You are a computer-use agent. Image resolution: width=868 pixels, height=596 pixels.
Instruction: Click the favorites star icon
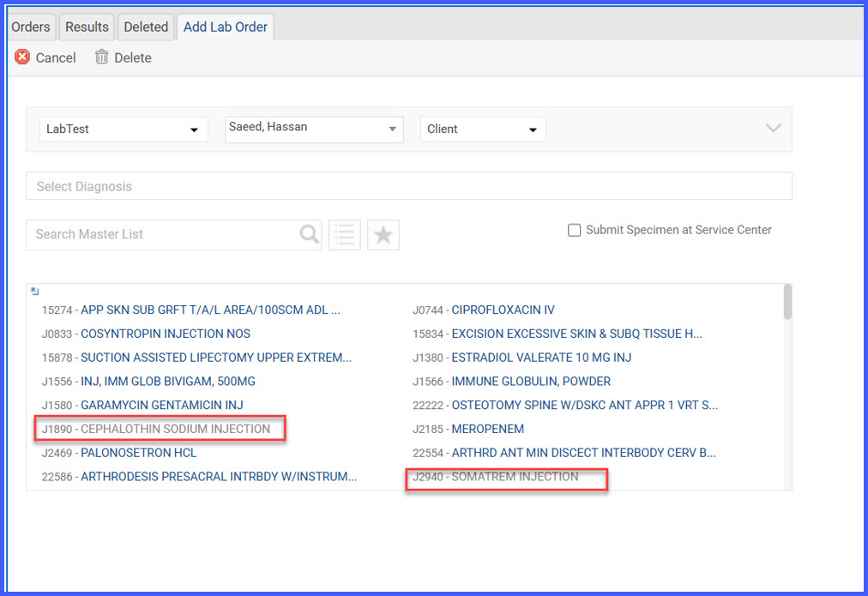point(383,235)
